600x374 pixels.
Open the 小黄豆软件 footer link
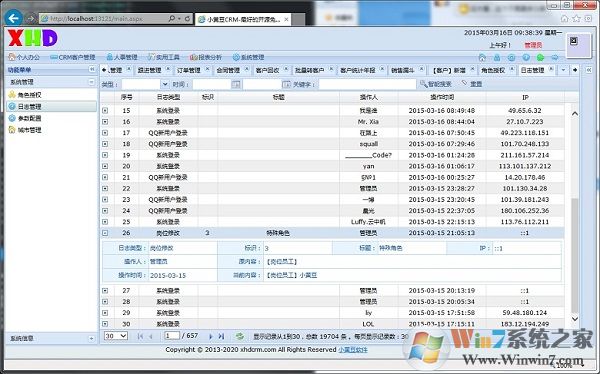point(352,350)
